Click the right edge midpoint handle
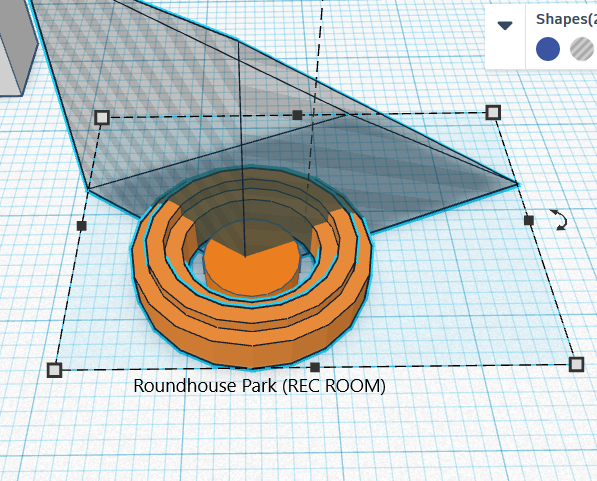 (529, 220)
